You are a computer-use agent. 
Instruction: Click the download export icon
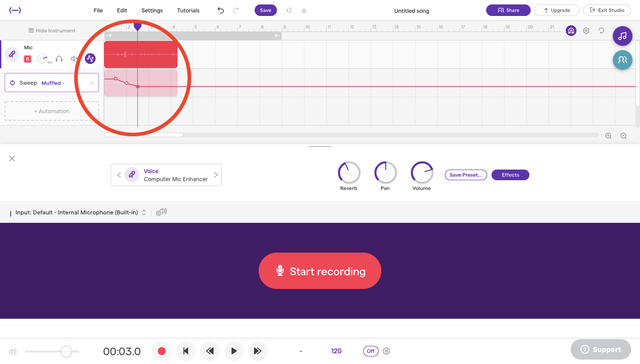[x=304, y=10]
